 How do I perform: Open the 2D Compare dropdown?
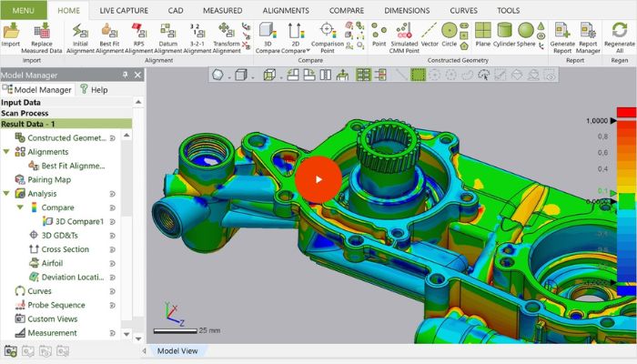[x=307, y=50]
